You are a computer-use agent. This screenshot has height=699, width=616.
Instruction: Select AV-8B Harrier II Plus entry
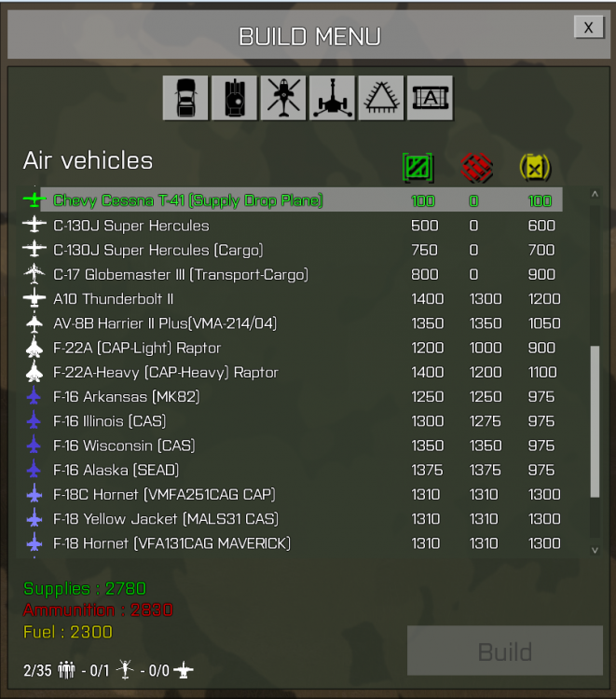click(293, 323)
